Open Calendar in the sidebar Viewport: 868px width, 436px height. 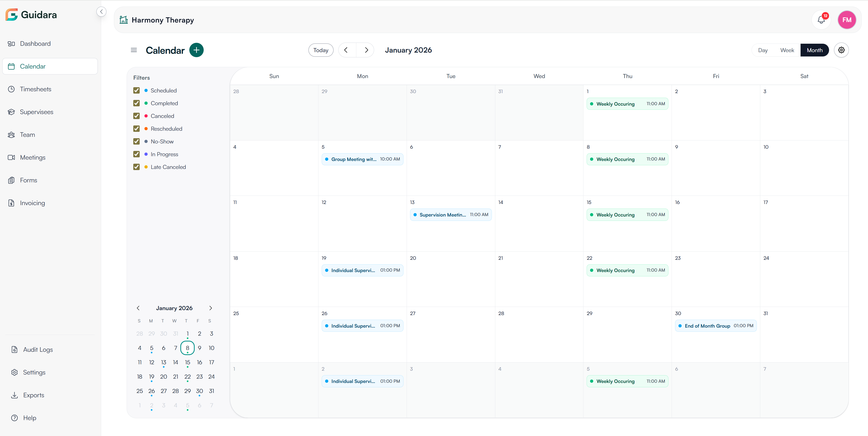50,66
